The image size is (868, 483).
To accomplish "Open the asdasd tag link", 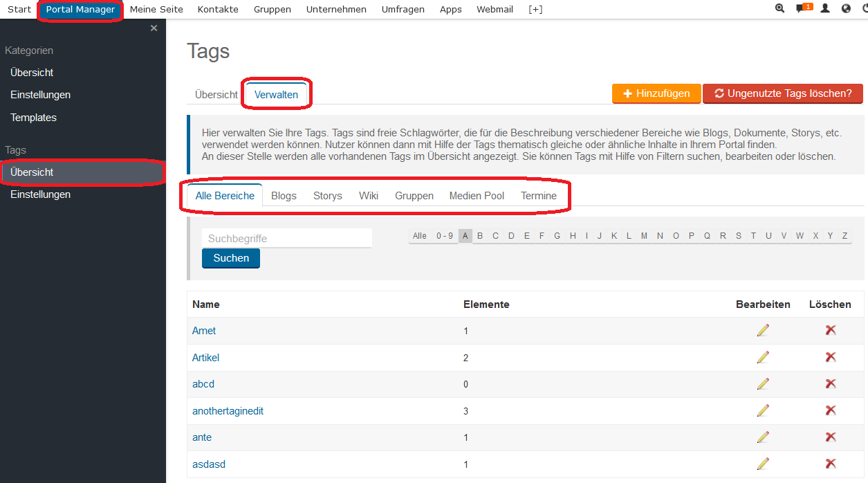I will point(209,464).
